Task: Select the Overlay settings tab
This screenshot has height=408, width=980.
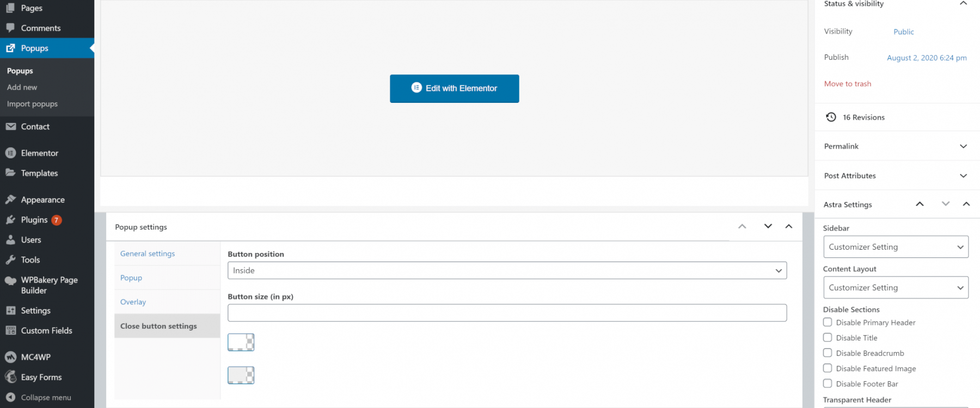Action: tap(133, 302)
